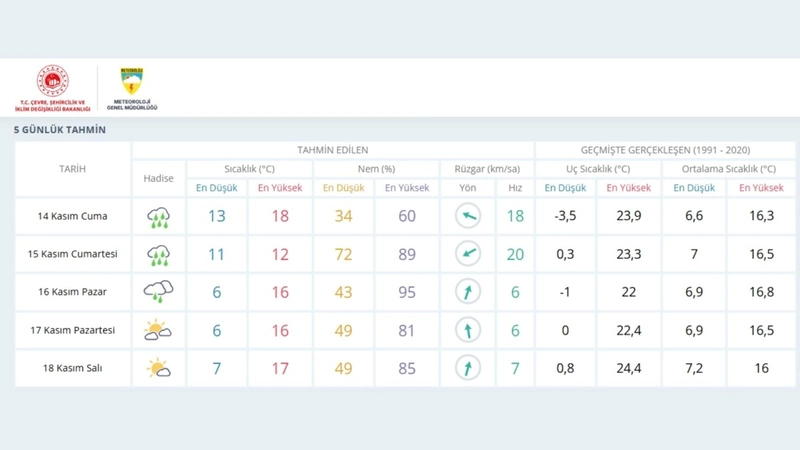
Task: Click the partly sunny icon for 18 Kasım Salı
Action: pos(158,368)
